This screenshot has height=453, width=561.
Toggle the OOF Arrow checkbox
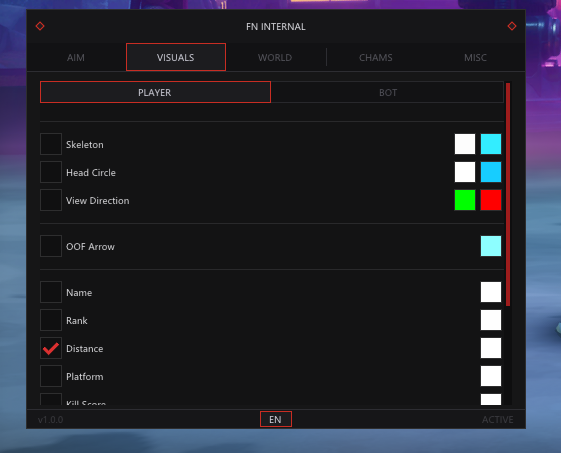point(51,246)
